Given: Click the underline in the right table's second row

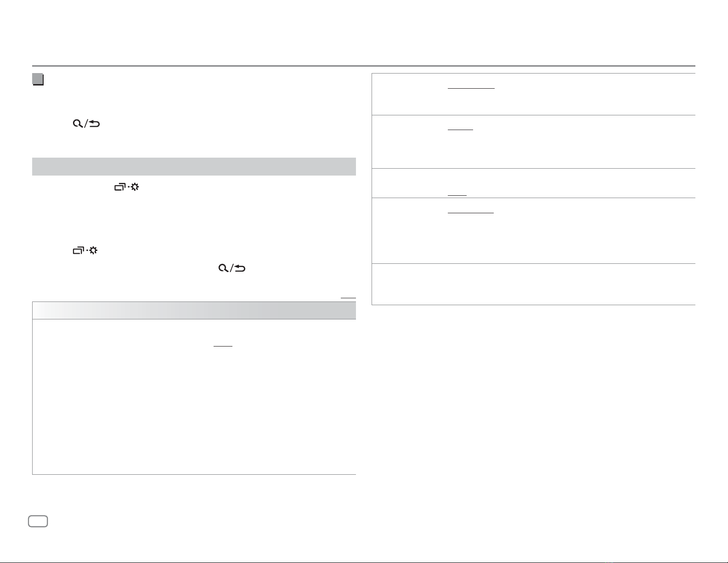Looking at the screenshot, I should pos(460,130).
